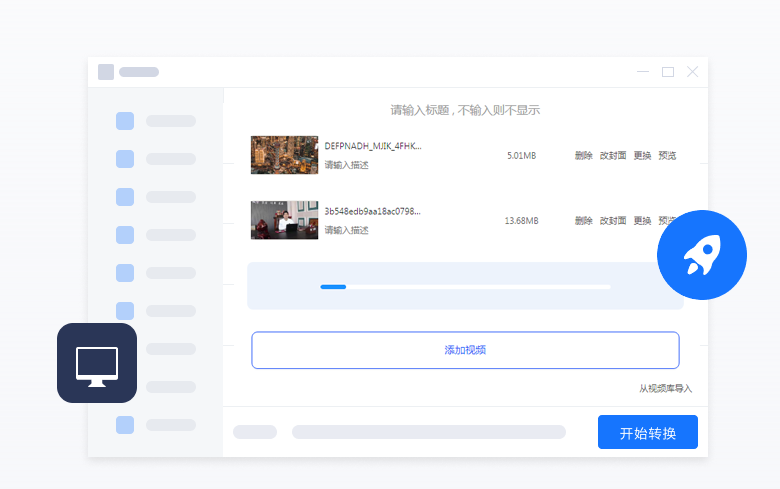Click 请输入描述 field under 3b548edb9aa18ac0798
The height and width of the screenshot is (489, 780).
(346, 230)
